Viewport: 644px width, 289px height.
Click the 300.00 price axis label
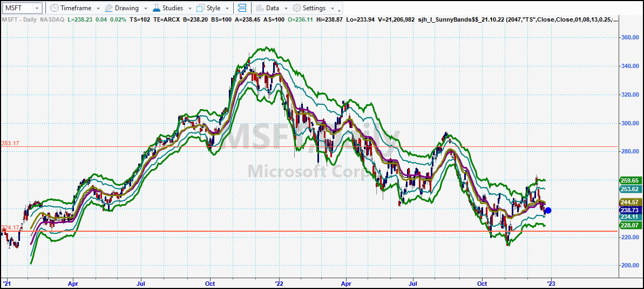point(629,123)
